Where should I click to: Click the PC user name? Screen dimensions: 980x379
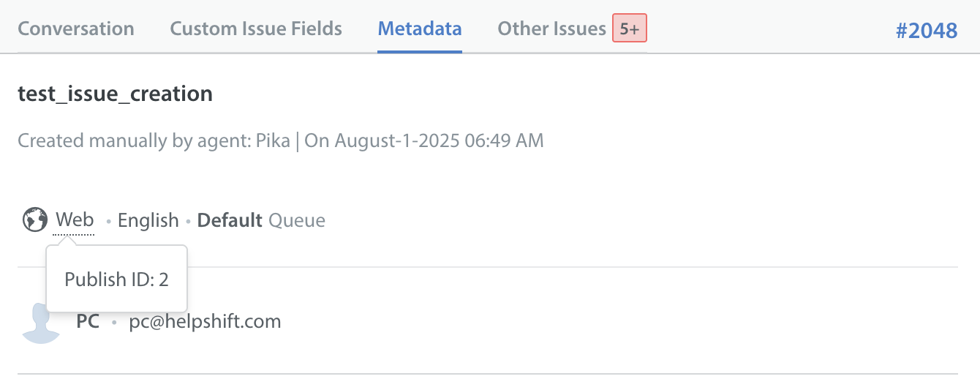click(88, 321)
